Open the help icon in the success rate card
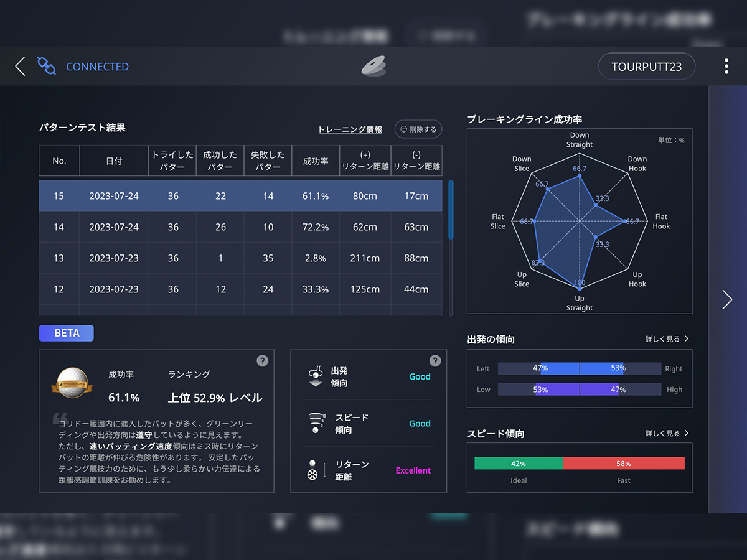The width and height of the screenshot is (747, 560). (x=262, y=360)
